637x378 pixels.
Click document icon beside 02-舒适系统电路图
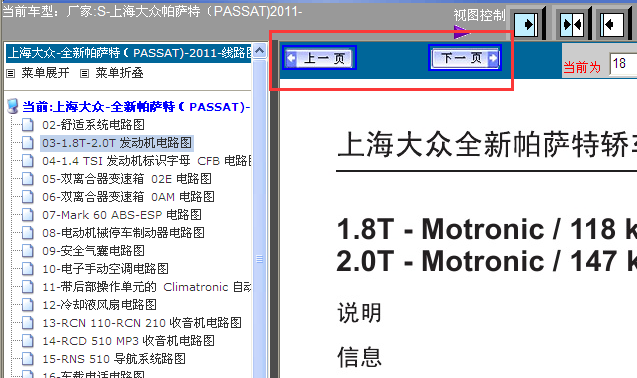pos(28,125)
